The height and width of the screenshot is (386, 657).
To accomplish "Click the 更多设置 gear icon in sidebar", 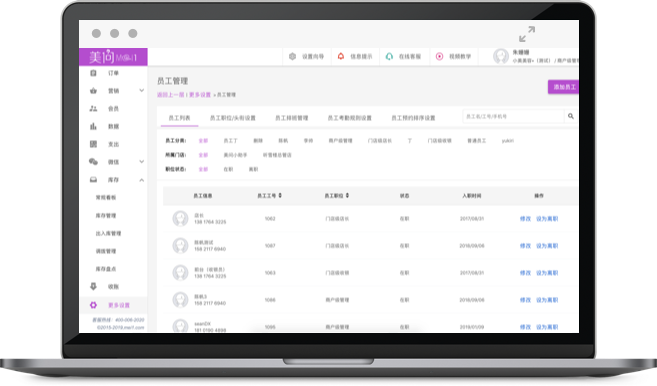I will (93, 305).
